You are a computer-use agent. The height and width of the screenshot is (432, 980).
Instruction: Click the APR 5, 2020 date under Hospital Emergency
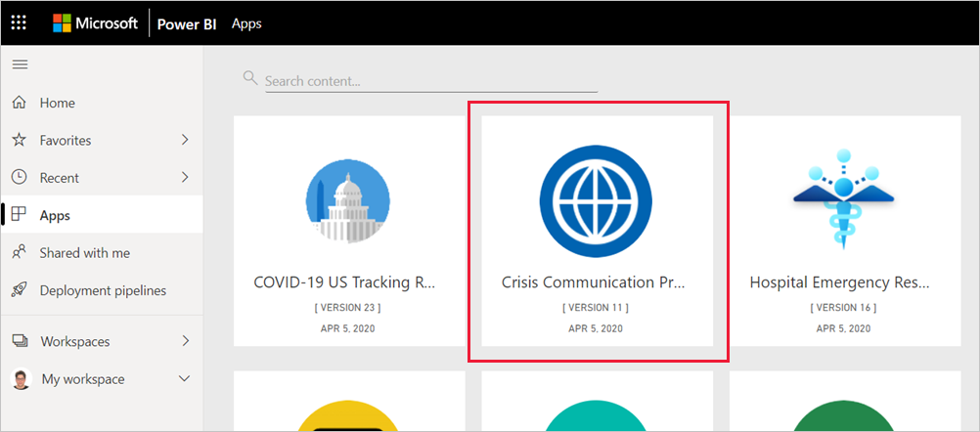coord(844,329)
